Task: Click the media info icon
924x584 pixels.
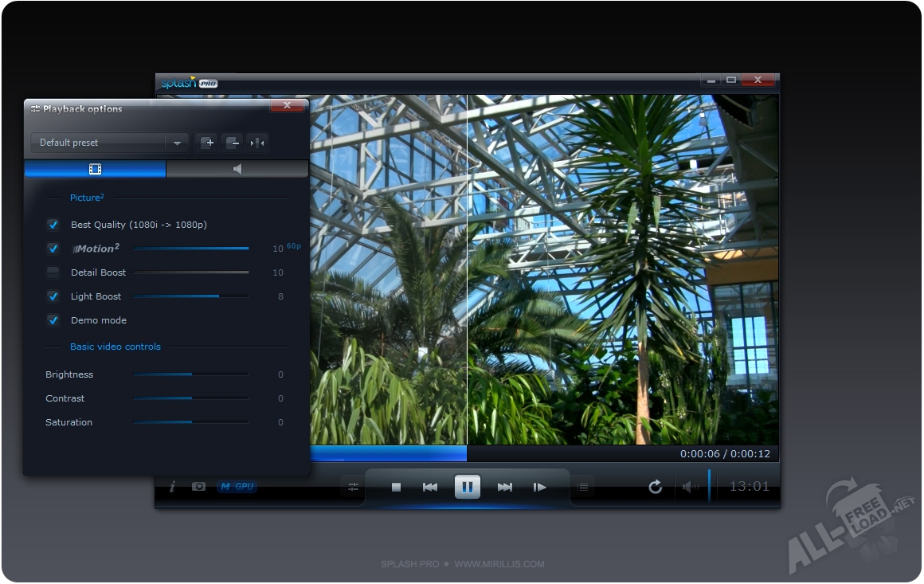Action: (172, 487)
